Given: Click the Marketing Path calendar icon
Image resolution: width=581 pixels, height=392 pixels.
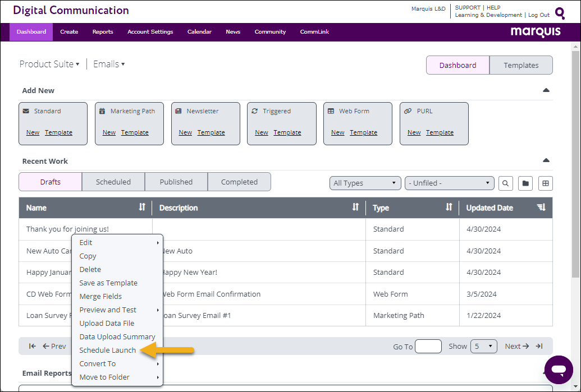Looking at the screenshot, I should [102, 111].
